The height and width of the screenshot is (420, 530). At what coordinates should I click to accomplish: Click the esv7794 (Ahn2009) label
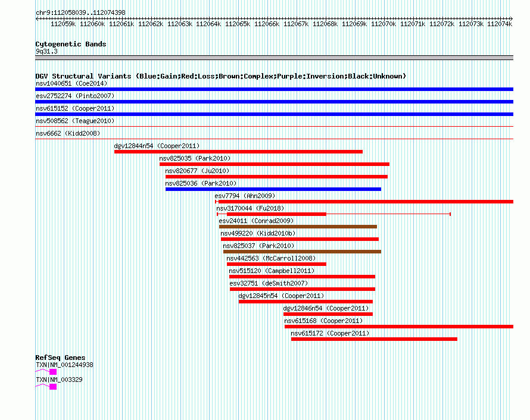coord(245,196)
